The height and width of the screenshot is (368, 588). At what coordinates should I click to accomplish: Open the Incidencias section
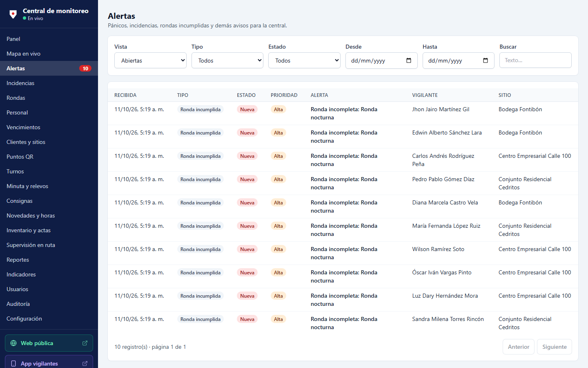[x=49, y=83]
